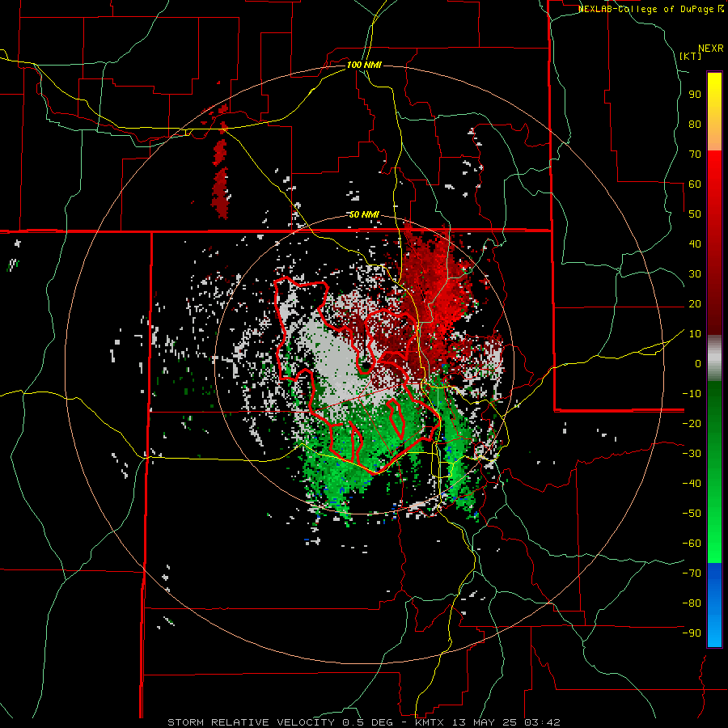Click the -60 scale value
The image size is (728, 728).
[692, 544]
